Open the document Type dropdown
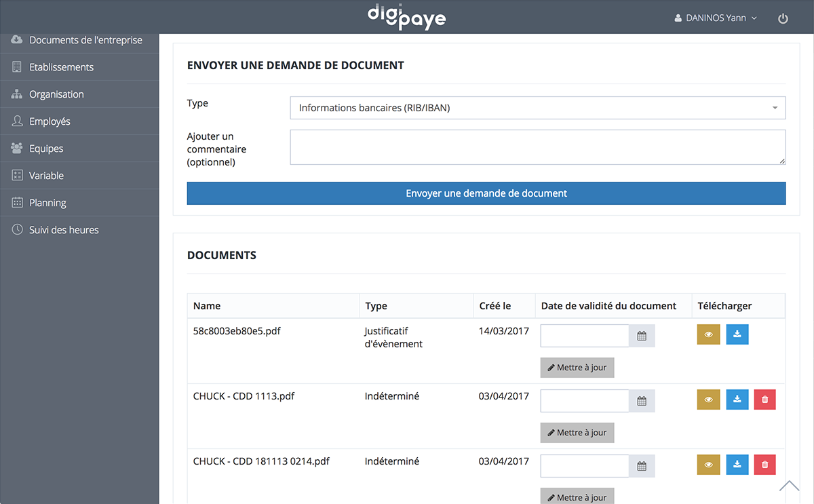 click(x=537, y=108)
